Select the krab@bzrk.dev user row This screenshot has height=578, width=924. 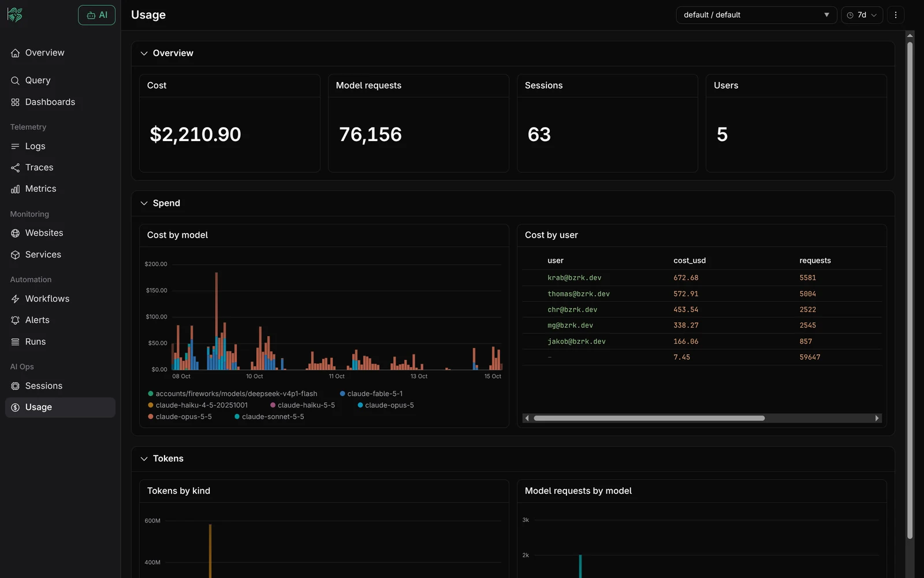click(x=702, y=278)
